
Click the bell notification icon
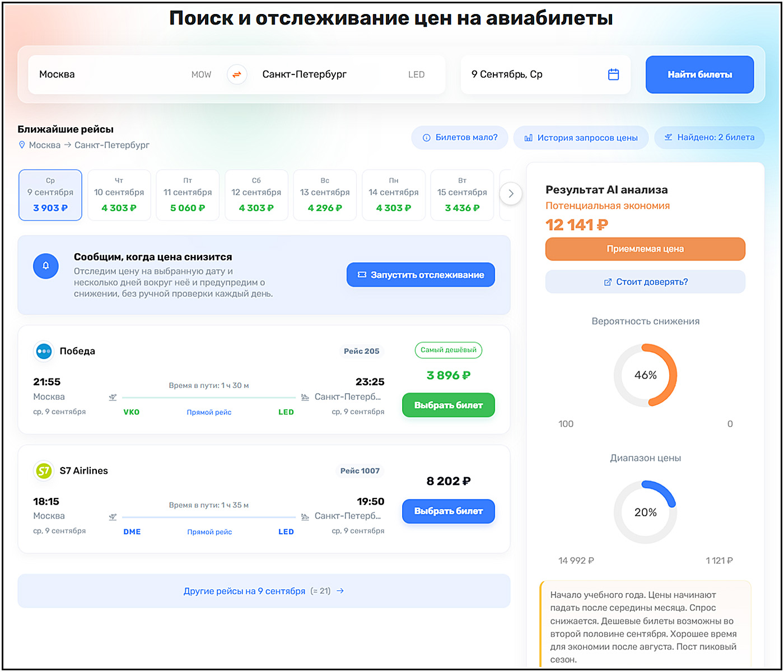46,266
